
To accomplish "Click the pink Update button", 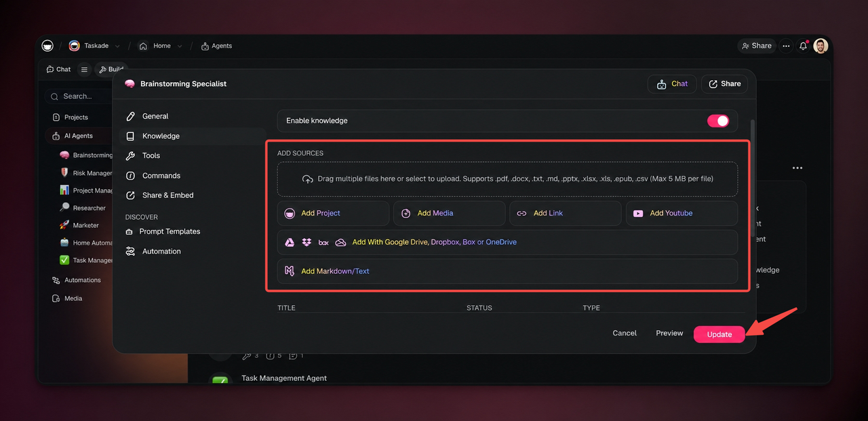I will (719, 334).
